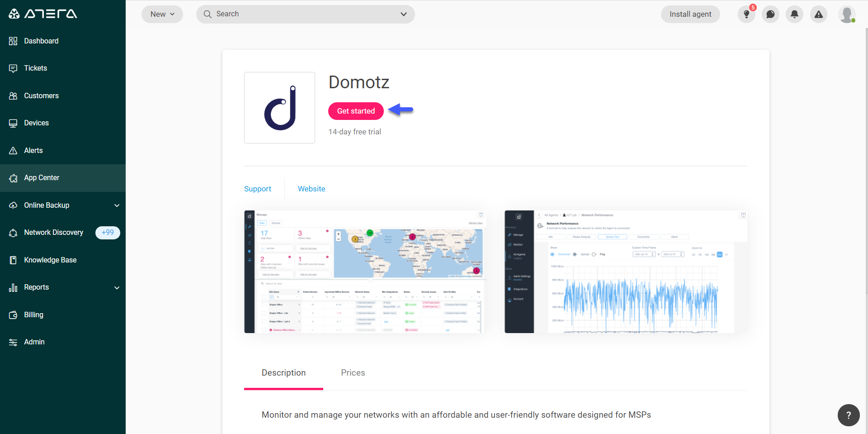Open the Support link
The width and height of the screenshot is (868, 434).
click(x=258, y=189)
